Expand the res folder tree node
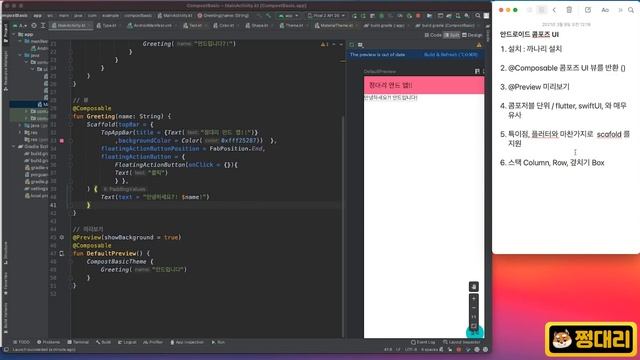The height and width of the screenshot is (360, 640). [20, 132]
